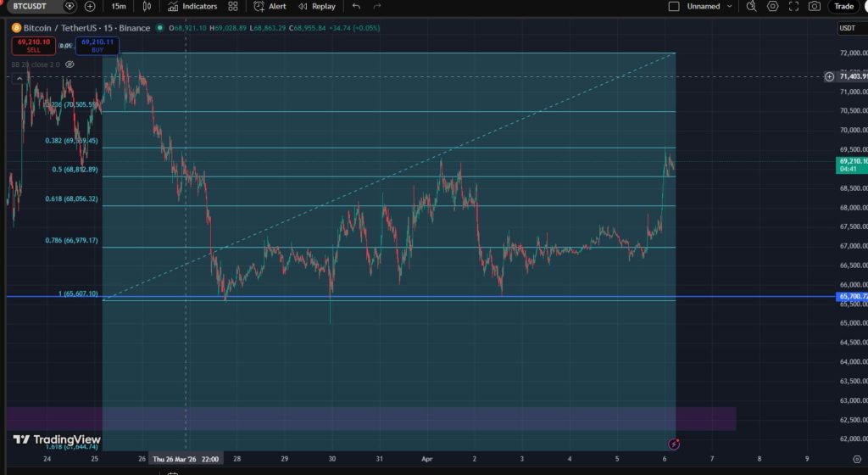Open the indicator templates grid icon

pyautogui.click(x=233, y=6)
